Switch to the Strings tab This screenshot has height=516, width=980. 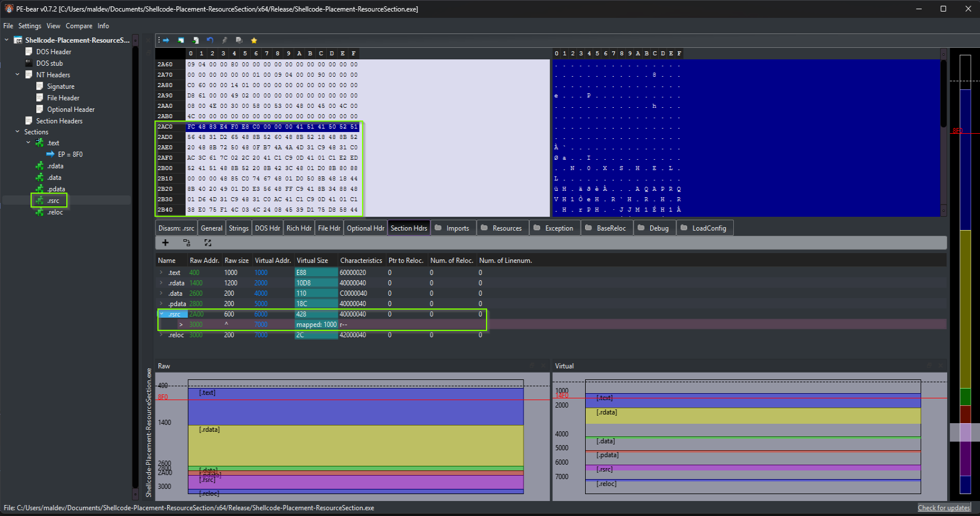tap(239, 228)
